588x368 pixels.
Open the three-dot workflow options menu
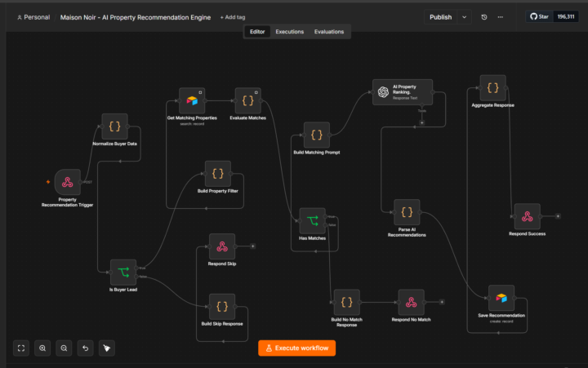coord(501,17)
